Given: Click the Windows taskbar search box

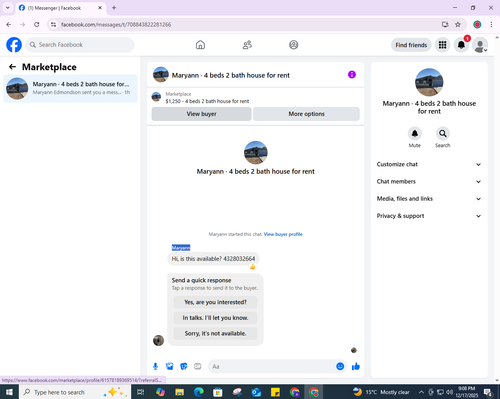Looking at the screenshot, I should point(76,392).
